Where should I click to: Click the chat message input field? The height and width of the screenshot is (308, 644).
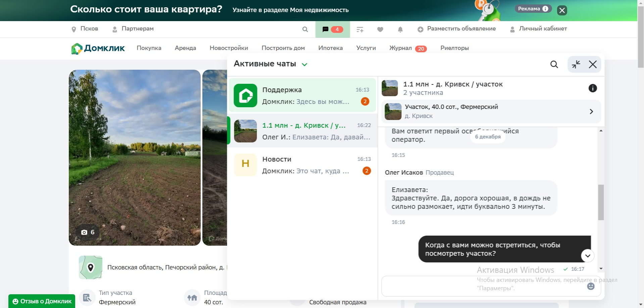[483, 286]
